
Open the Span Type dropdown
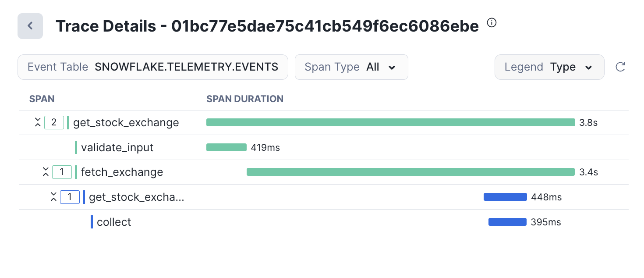pos(351,67)
